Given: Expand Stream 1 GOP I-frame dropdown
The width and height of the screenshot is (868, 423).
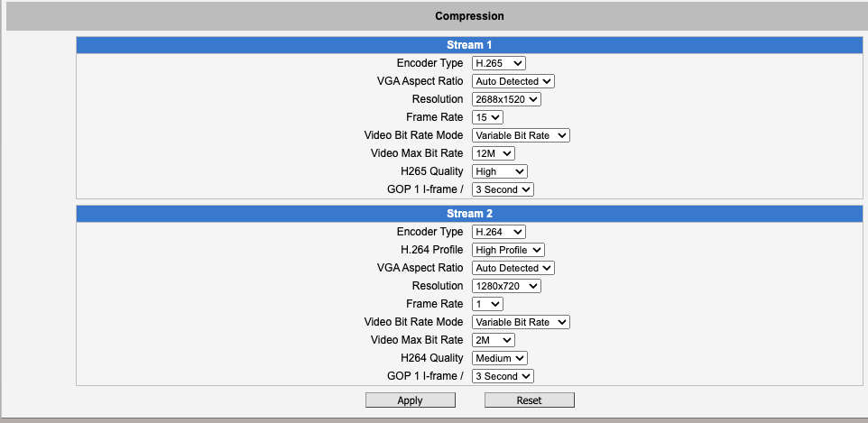Looking at the screenshot, I should pos(503,189).
